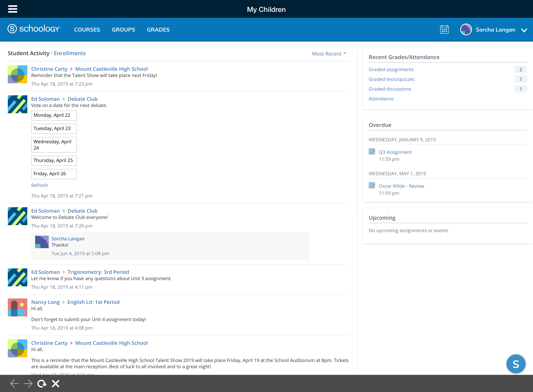Reload the page with refresh icon
This screenshot has width=533, height=392.
pos(42,383)
